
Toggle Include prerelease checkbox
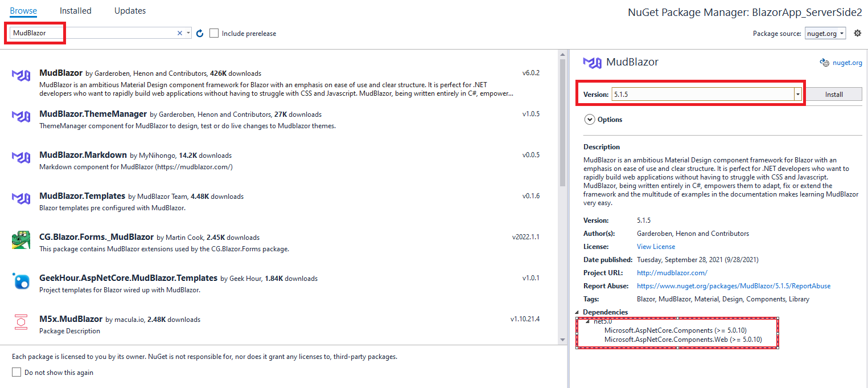(214, 33)
